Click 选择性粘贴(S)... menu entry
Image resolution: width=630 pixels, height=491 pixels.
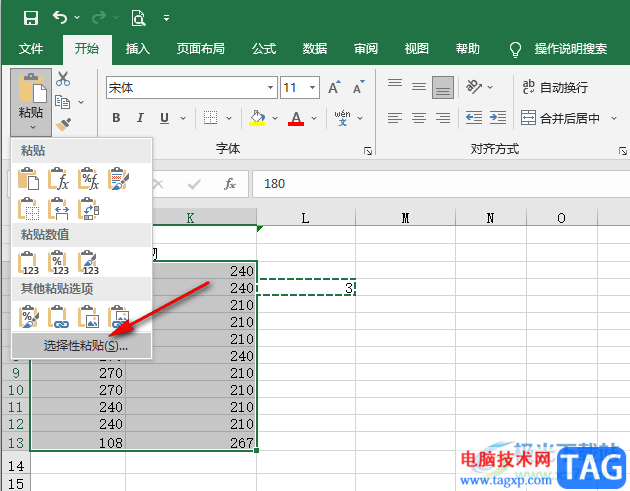pyautogui.click(x=82, y=345)
